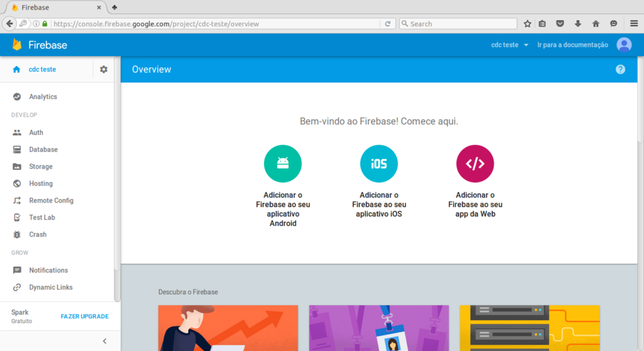
Task: Click the Auth people icon
Action: [x=17, y=132]
